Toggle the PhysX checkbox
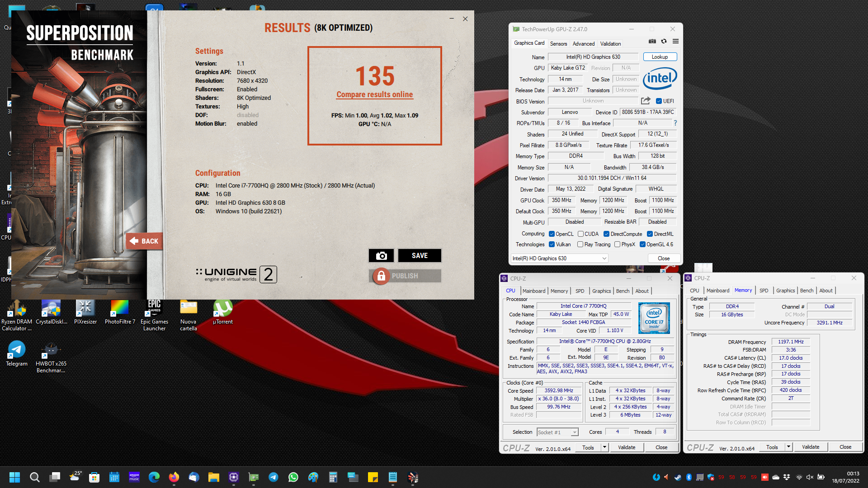Viewport: 868px width, 488px height. 617,244
